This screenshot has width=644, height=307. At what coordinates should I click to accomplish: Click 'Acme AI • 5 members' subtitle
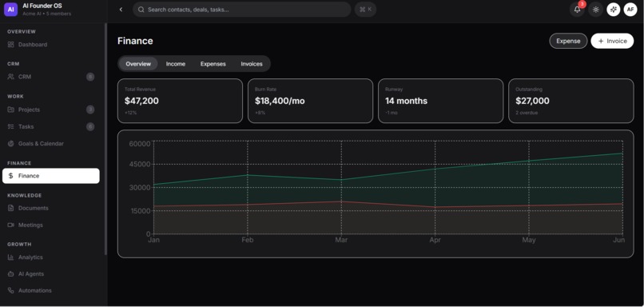(x=47, y=14)
